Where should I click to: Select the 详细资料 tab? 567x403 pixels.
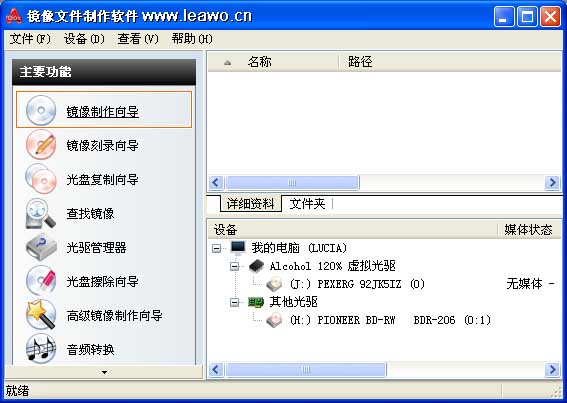(250, 204)
